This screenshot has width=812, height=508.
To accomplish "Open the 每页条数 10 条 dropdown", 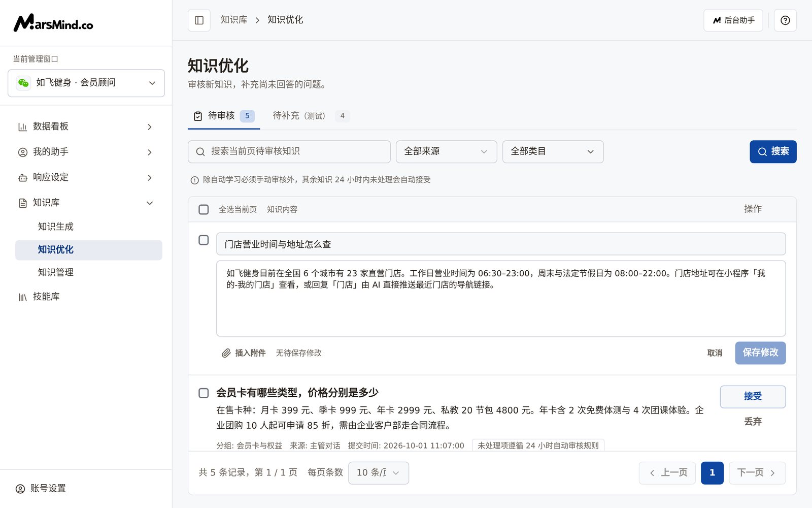I will (379, 473).
